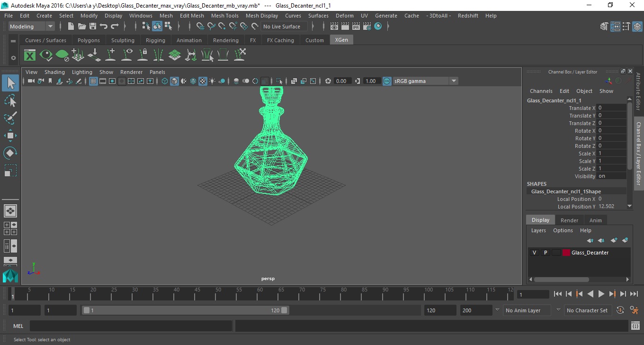Viewport: 644px width, 345px height.
Task: Open the Modeling menu set dropdown
Action: [x=32, y=27]
